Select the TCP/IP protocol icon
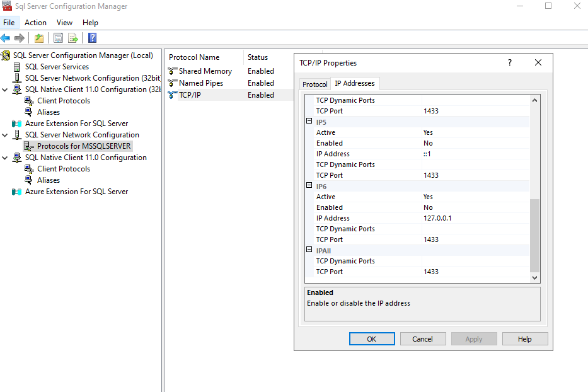 pyautogui.click(x=171, y=95)
